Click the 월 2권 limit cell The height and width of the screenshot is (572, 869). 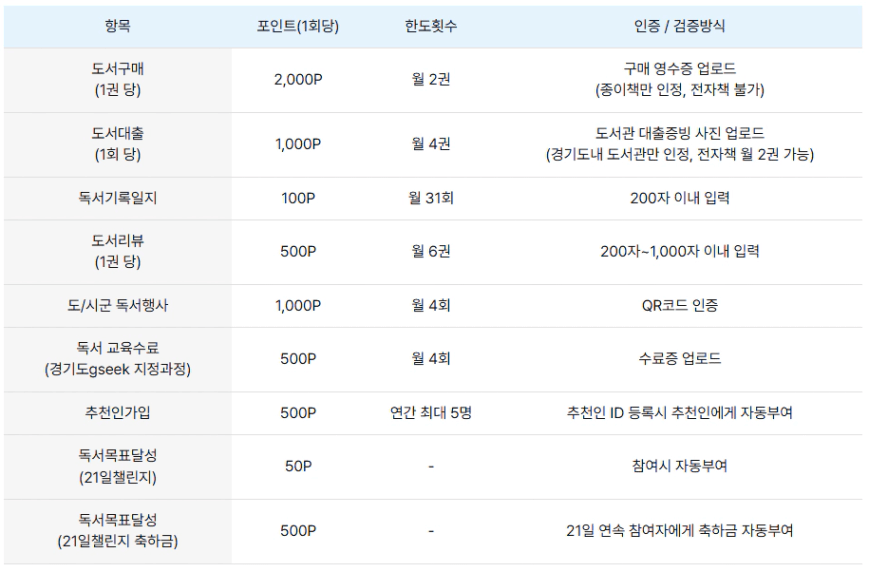[x=430, y=80]
